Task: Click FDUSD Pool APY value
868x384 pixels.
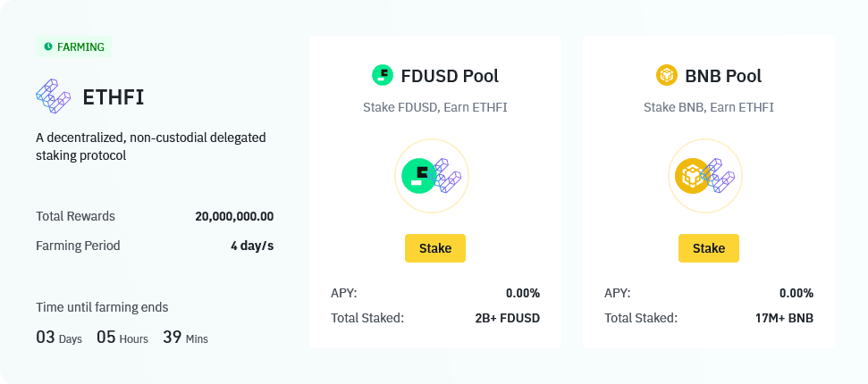Action: [x=522, y=293]
